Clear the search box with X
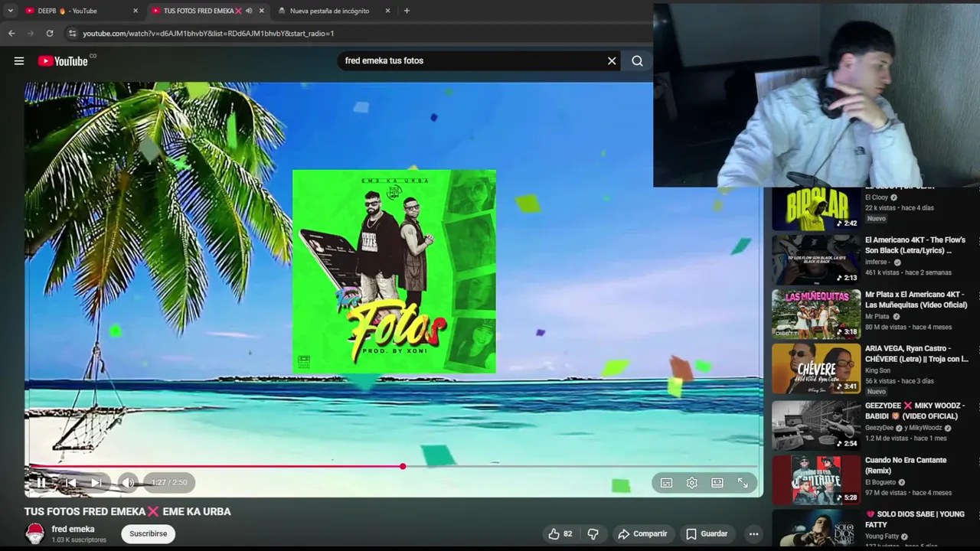 coord(612,61)
